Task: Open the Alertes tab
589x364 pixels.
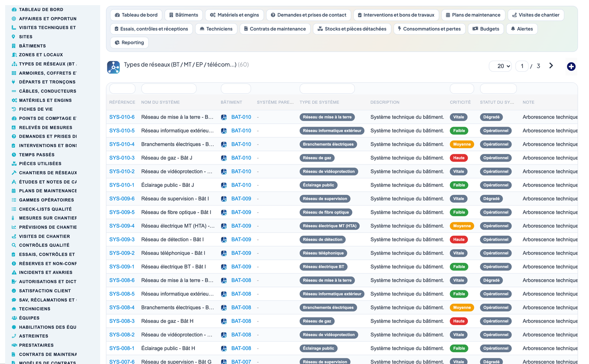Action: [x=522, y=29]
